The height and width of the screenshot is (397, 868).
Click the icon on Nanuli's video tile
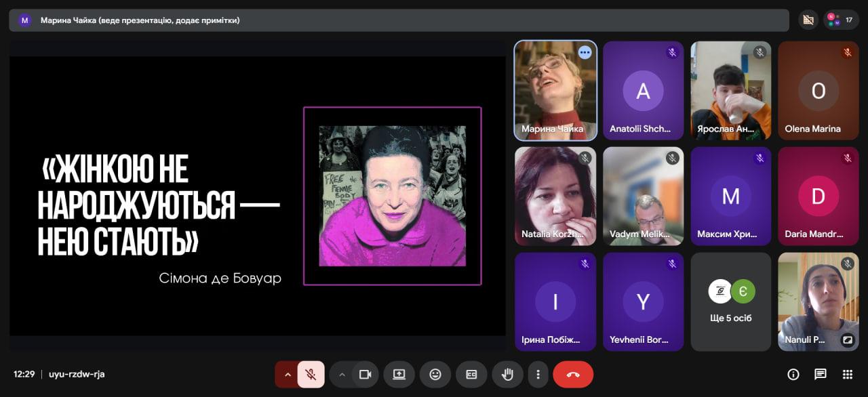pos(848,340)
